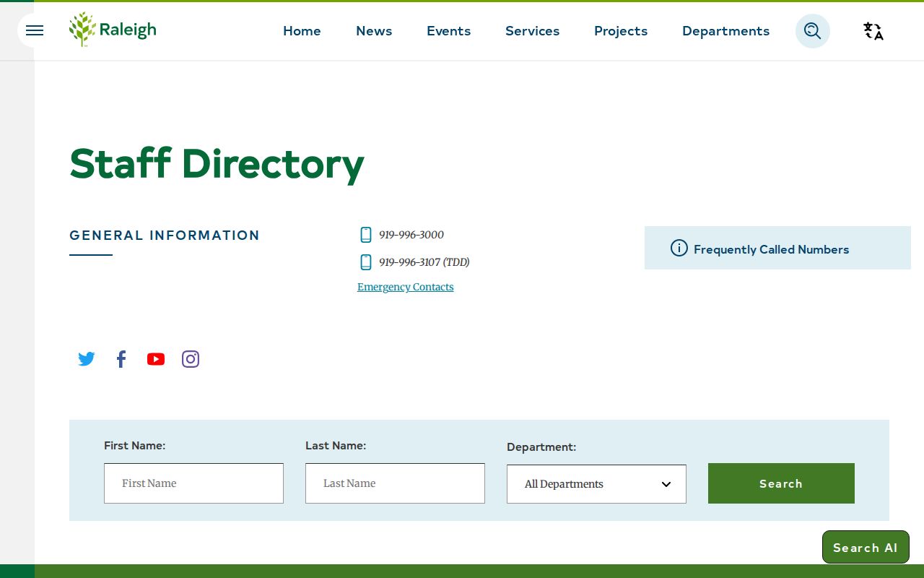
Task: Click the info icon by Frequently Called Numbers
Action: pyautogui.click(x=679, y=249)
